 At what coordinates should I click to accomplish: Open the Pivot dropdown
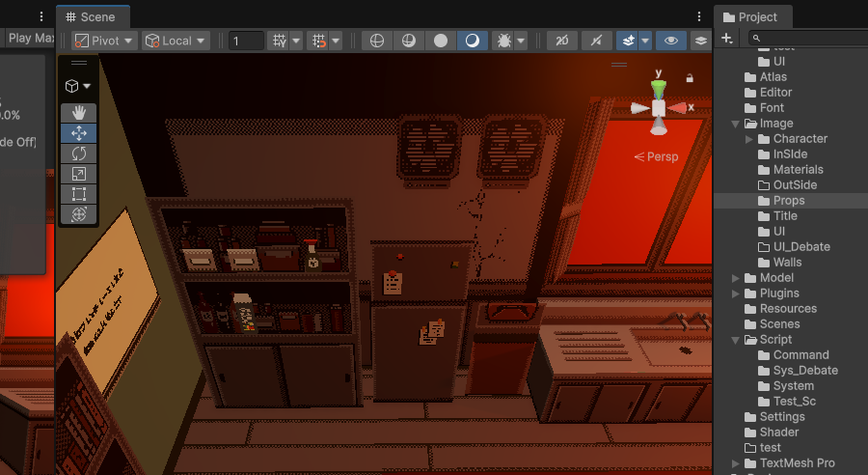[x=102, y=41]
